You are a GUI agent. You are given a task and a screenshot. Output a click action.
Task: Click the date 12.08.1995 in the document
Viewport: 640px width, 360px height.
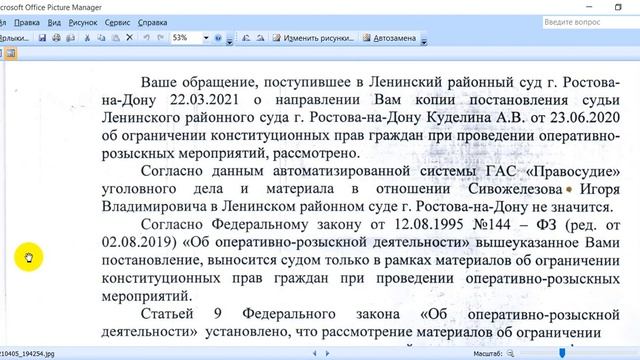pos(429,224)
